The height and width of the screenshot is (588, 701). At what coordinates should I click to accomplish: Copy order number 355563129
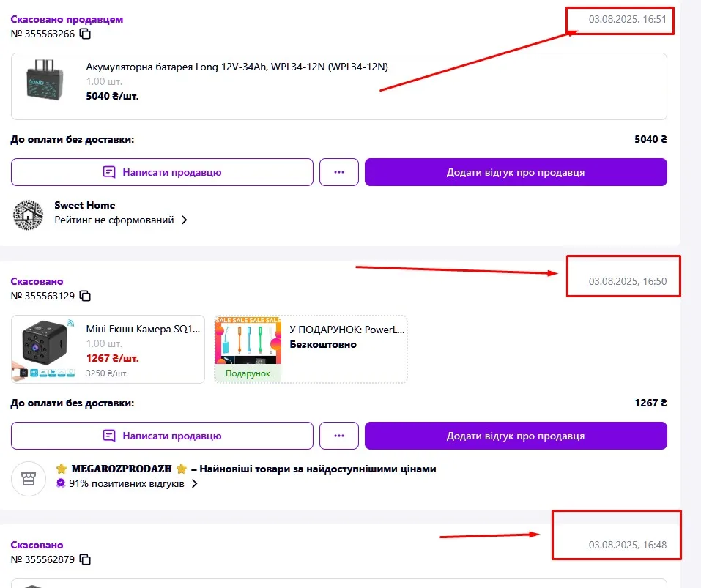pyautogui.click(x=86, y=296)
